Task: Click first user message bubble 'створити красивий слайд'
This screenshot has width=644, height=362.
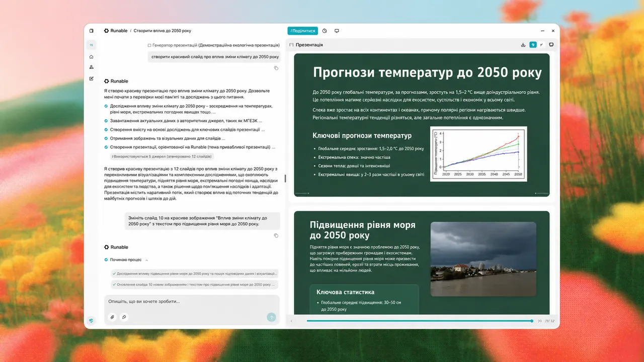Action: (214, 57)
